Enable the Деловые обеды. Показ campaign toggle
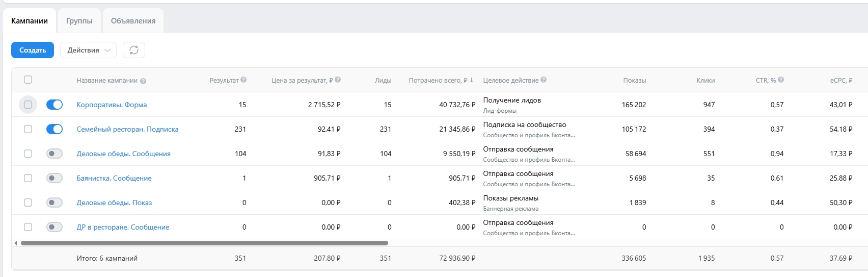 pos(55,203)
